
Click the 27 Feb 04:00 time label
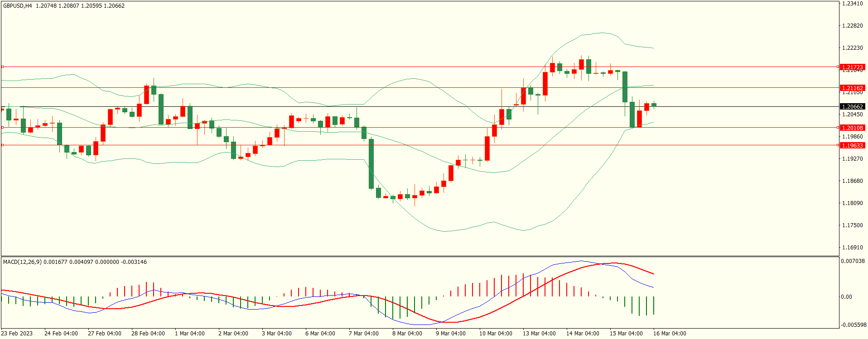(105, 334)
